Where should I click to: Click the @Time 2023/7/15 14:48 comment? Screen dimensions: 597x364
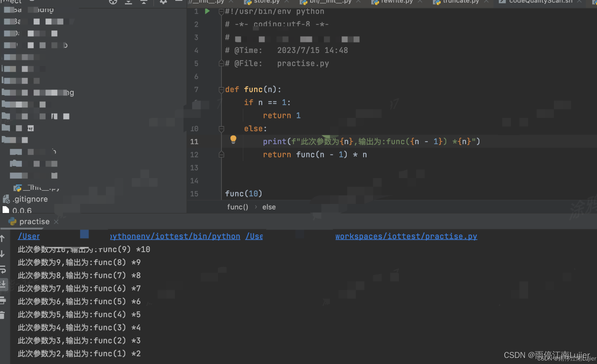pyautogui.click(x=286, y=50)
